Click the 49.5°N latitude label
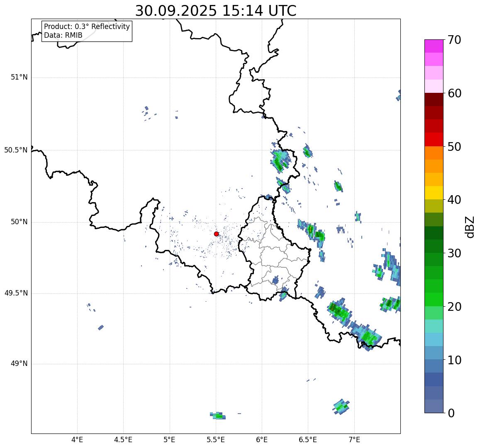This screenshot has height=448, width=480. pos(16,293)
